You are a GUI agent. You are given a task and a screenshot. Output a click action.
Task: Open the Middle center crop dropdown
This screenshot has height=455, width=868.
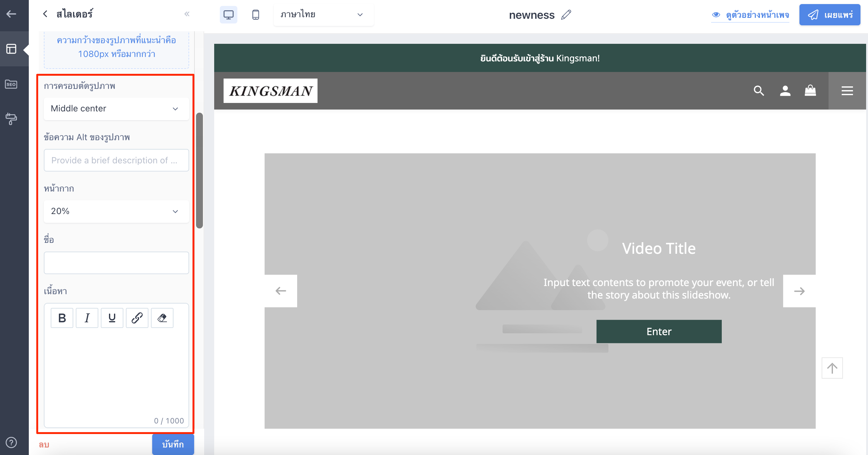(x=116, y=109)
